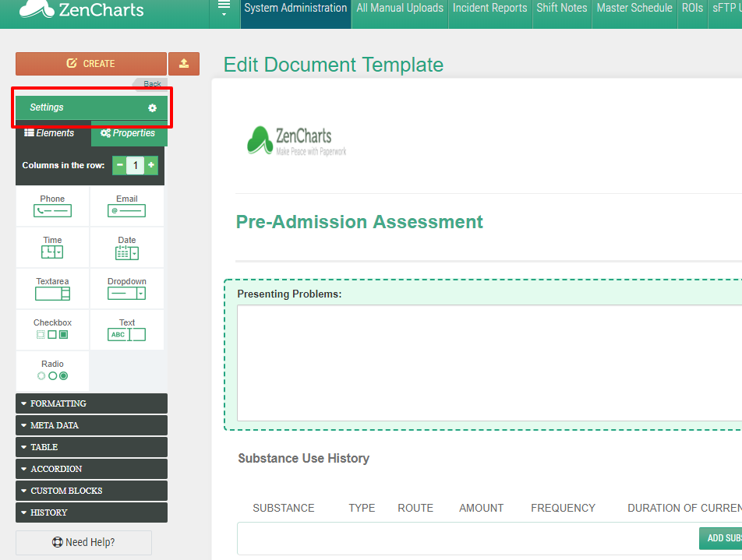
Task: Expand the FORMATTING section
Action: tap(91, 403)
